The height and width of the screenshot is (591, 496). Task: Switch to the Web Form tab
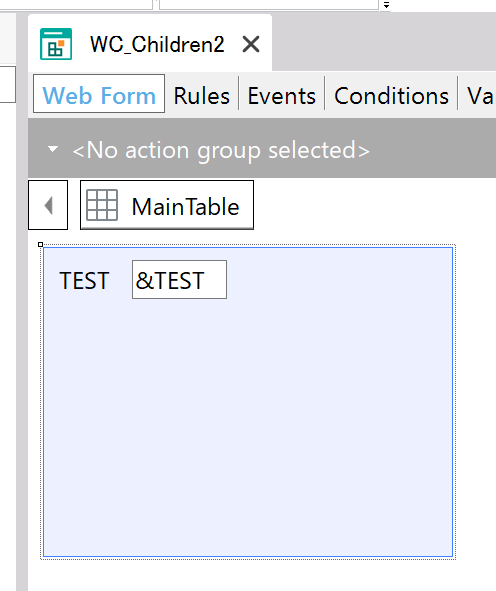pyautogui.click(x=99, y=94)
